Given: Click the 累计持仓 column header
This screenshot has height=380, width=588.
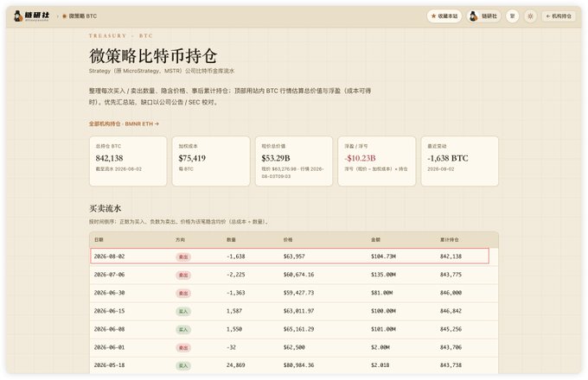Looking at the screenshot, I should pyautogui.click(x=450, y=239).
